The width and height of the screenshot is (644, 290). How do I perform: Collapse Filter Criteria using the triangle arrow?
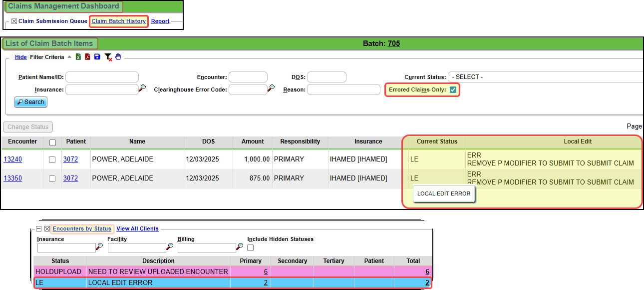69,57
